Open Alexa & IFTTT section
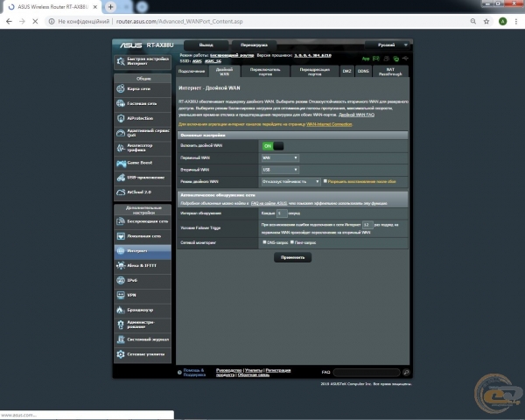525x420 pixels. point(143,266)
